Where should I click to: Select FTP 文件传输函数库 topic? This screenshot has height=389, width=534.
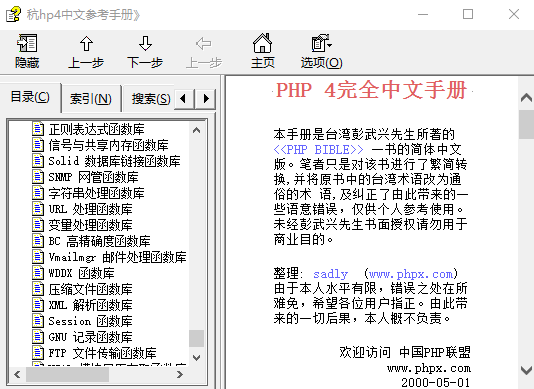(x=103, y=354)
